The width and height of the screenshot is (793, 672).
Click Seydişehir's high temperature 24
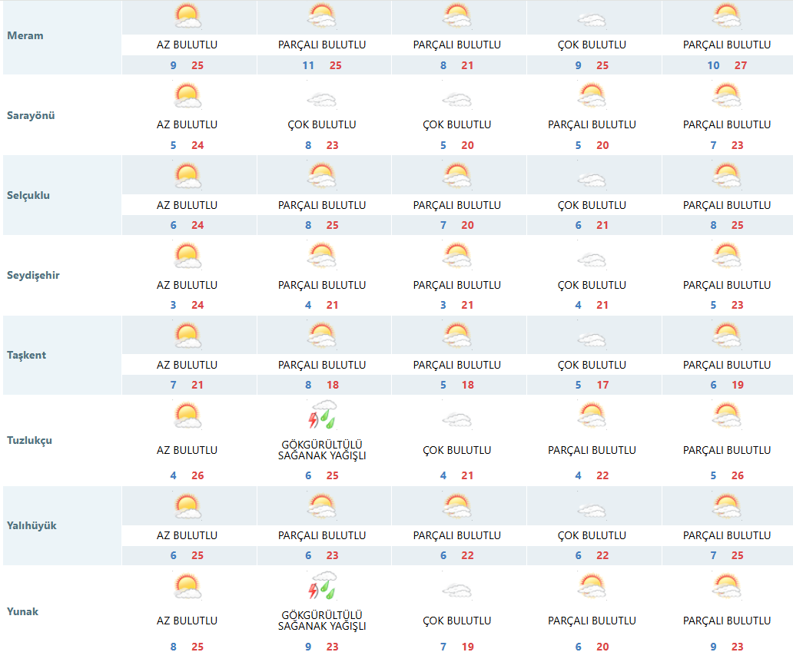click(x=197, y=306)
